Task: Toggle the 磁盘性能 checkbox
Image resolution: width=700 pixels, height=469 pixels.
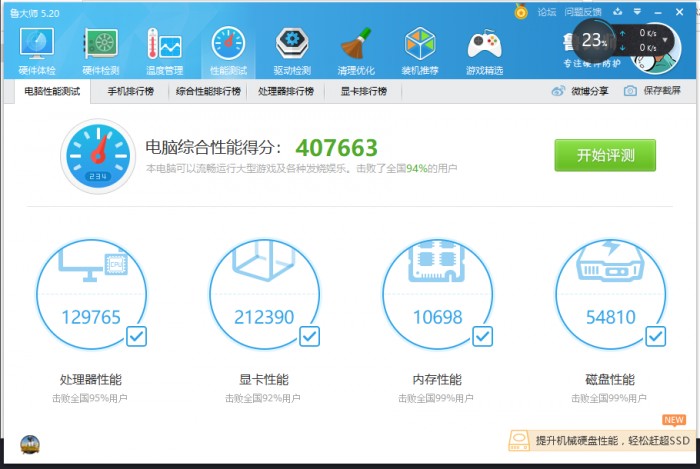Action: (x=656, y=336)
